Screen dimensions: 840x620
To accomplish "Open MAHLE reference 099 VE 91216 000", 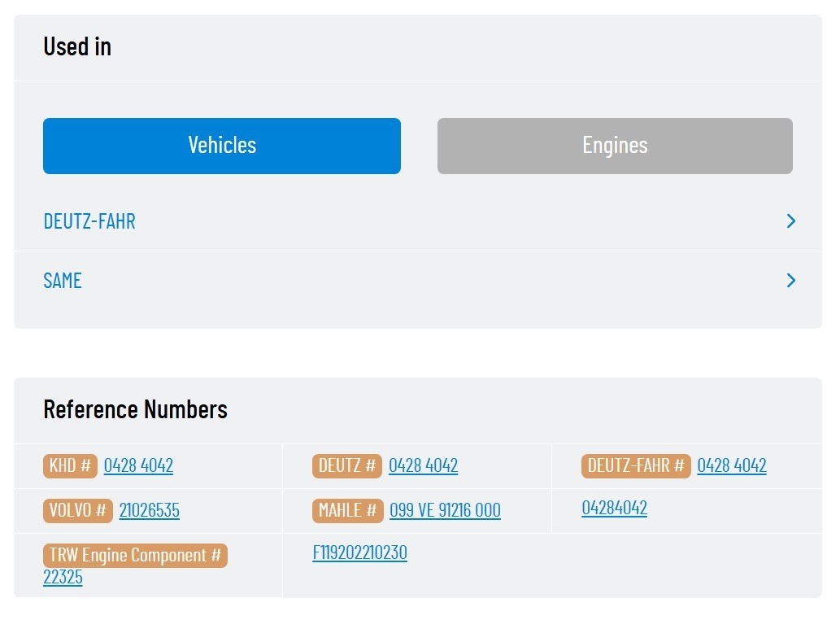I will point(445,510).
